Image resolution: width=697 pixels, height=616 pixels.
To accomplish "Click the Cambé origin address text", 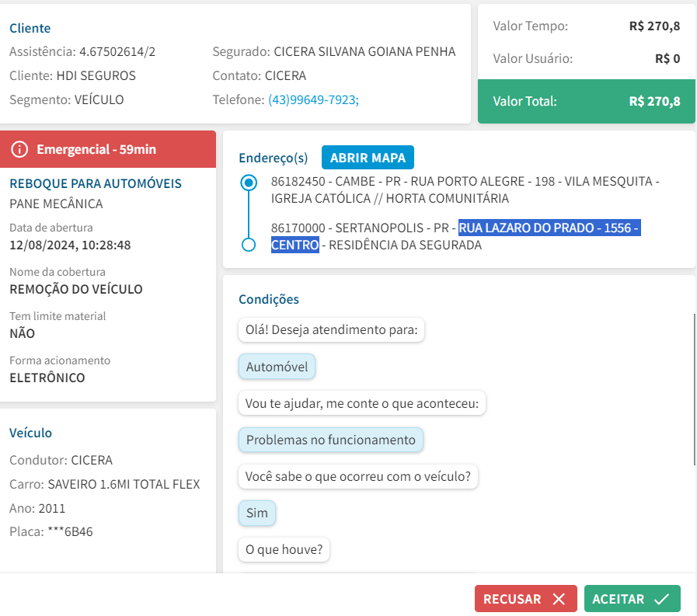I will 464,190.
